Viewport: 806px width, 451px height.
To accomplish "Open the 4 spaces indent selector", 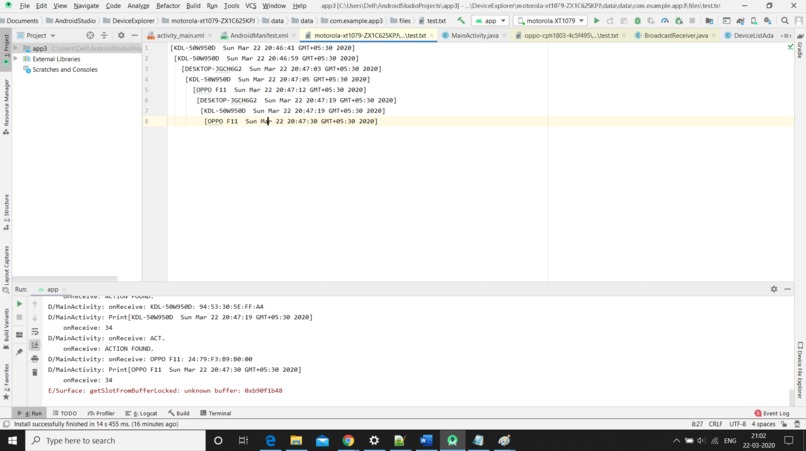I will pyautogui.click(x=763, y=424).
